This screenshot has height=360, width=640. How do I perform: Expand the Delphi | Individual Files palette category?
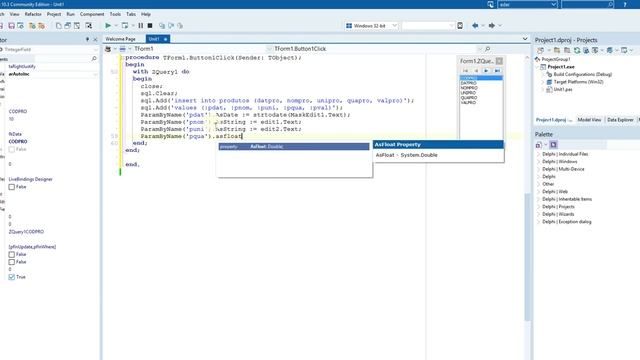(538, 154)
